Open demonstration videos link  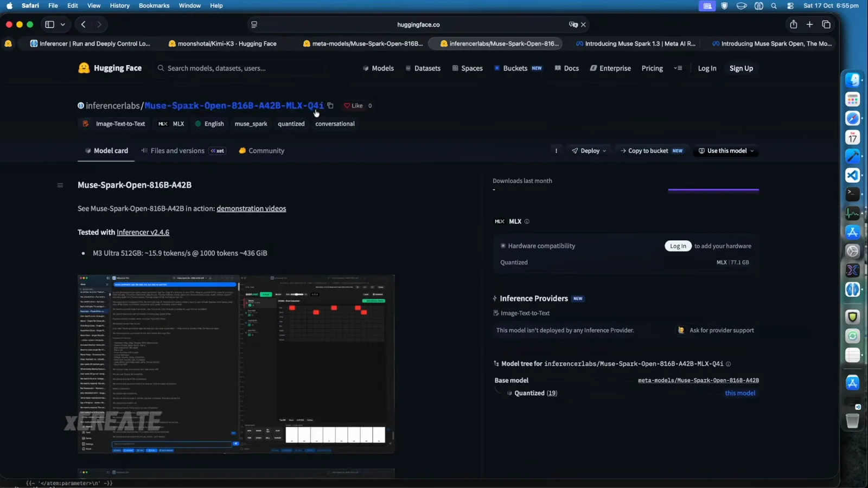(x=251, y=209)
